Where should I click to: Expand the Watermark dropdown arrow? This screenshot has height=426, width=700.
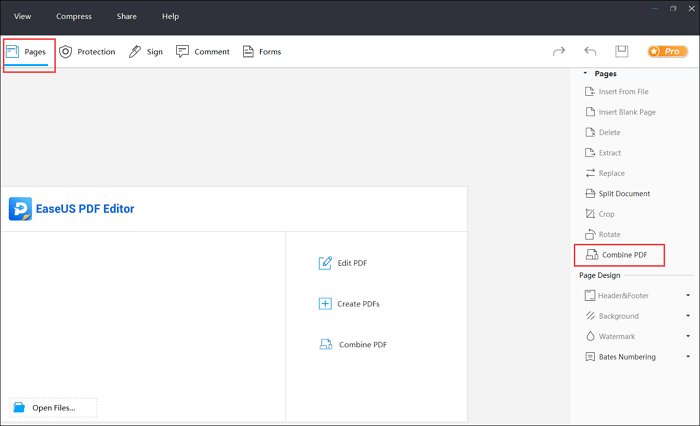point(688,337)
